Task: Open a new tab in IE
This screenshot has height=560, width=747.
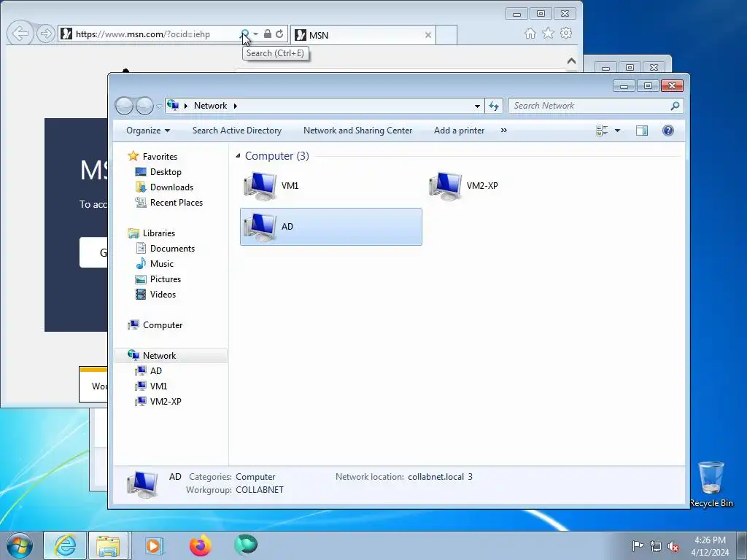Action: pyautogui.click(x=446, y=35)
